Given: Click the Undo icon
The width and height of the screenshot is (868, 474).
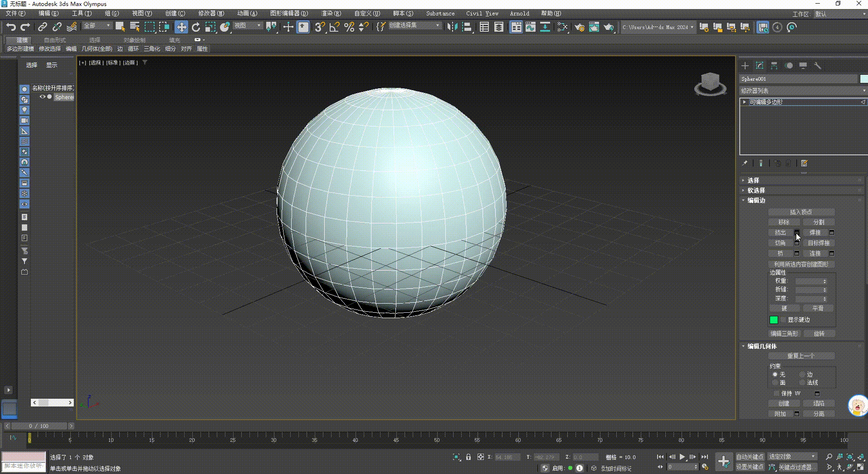Looking at the screenshot, I should (x=11, y=27).
